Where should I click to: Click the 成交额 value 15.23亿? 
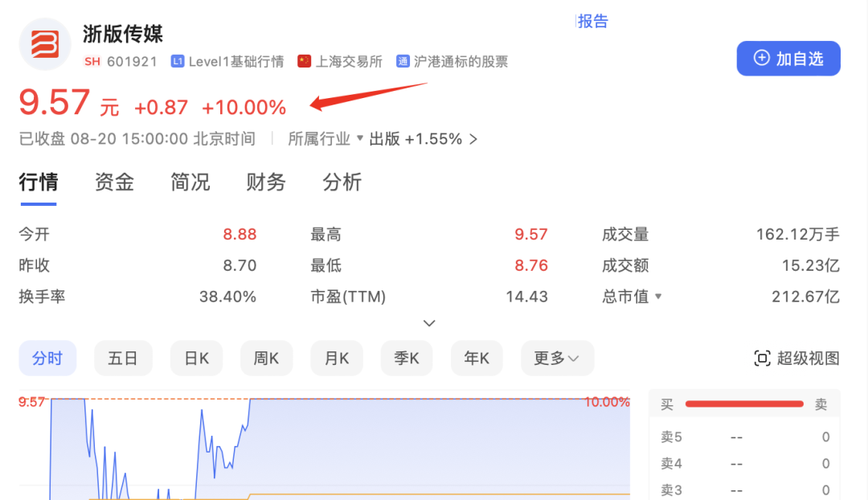point(810,265)
